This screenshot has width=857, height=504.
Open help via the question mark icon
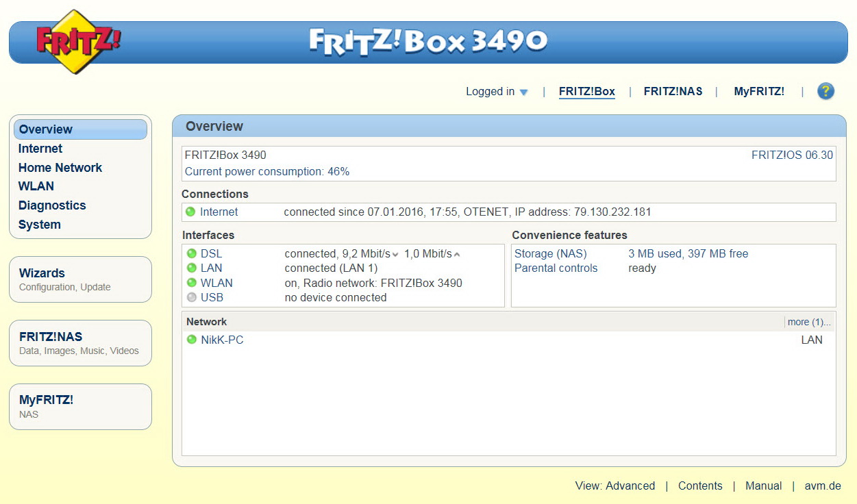point(826,91)
